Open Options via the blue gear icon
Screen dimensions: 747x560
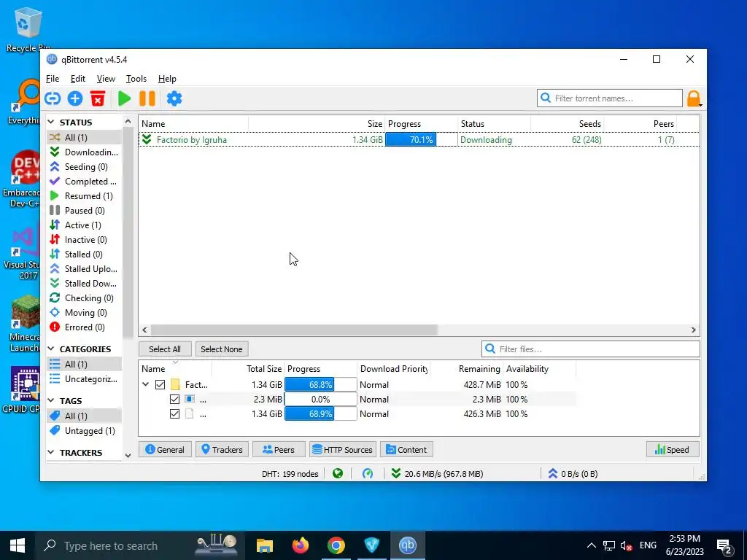coord(174,98)
